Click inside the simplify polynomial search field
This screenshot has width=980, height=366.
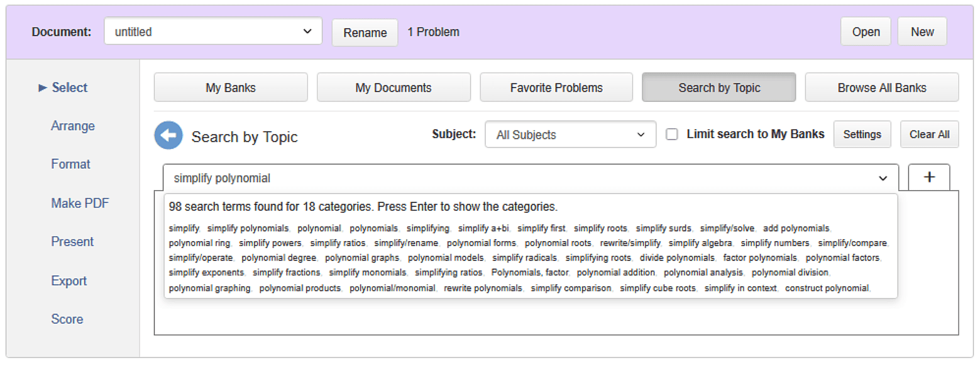coord(440,178)
